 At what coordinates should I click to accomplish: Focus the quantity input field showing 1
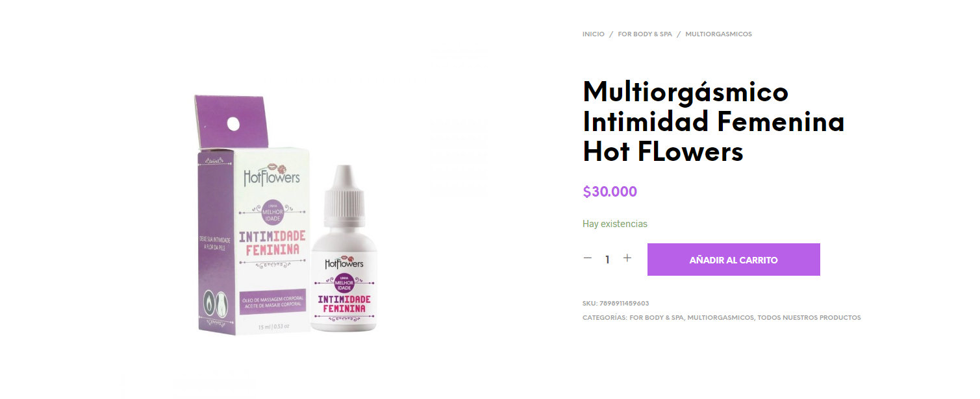[x=607, y=260]
